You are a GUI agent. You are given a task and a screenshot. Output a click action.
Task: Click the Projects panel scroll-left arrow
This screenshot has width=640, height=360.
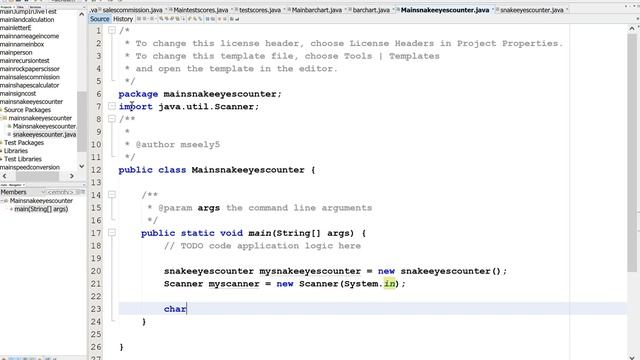click(x=4, y=176)
